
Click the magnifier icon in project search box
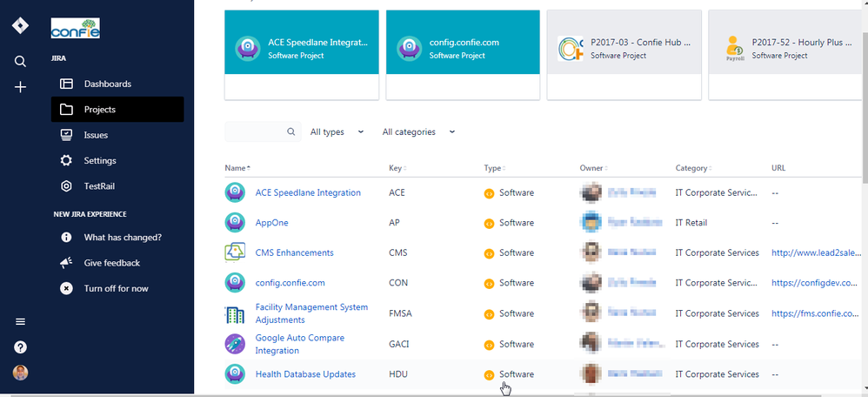point(291,132)
